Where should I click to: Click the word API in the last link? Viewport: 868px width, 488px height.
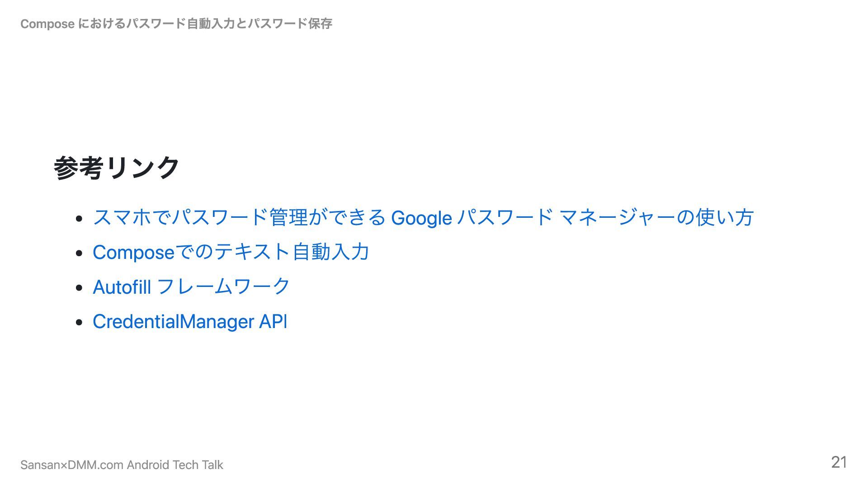273,322
